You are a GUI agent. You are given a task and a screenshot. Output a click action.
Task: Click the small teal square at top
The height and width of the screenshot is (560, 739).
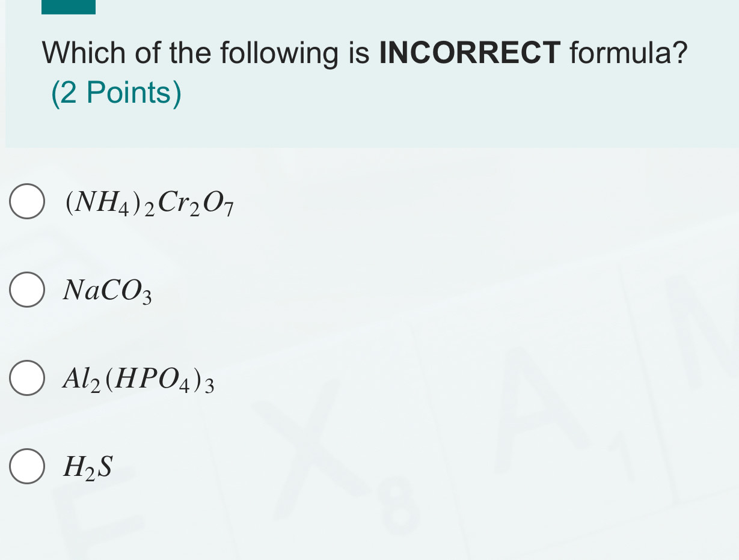68,7
